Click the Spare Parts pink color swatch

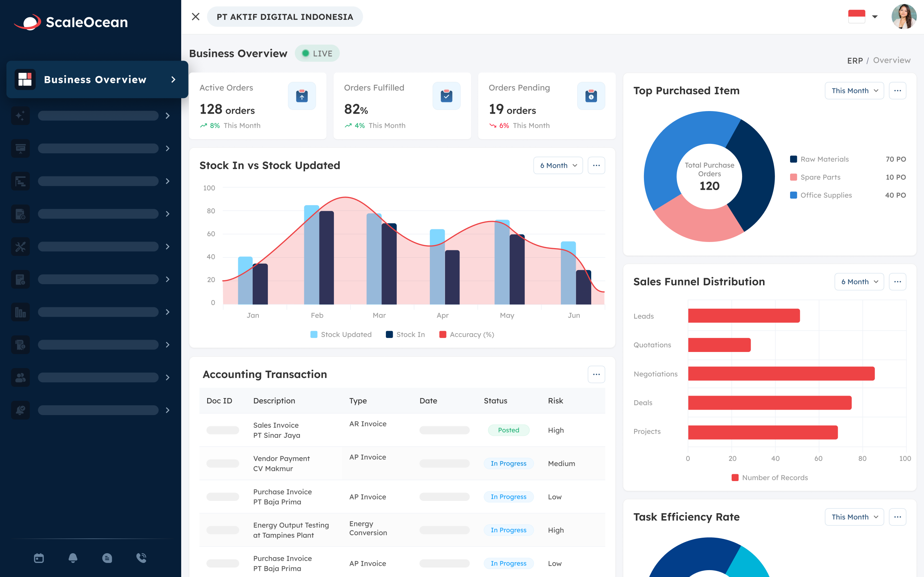pos(793,177)
